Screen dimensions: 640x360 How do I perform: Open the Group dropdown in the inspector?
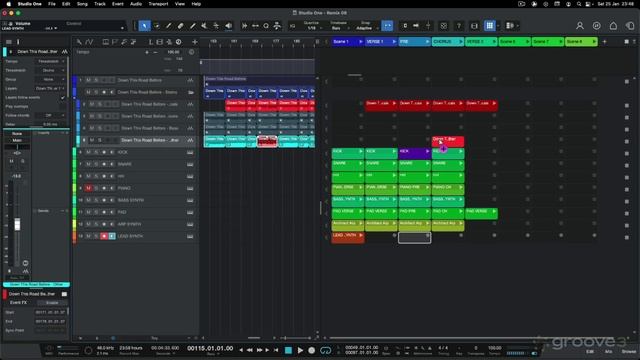(x=50, y=79)
